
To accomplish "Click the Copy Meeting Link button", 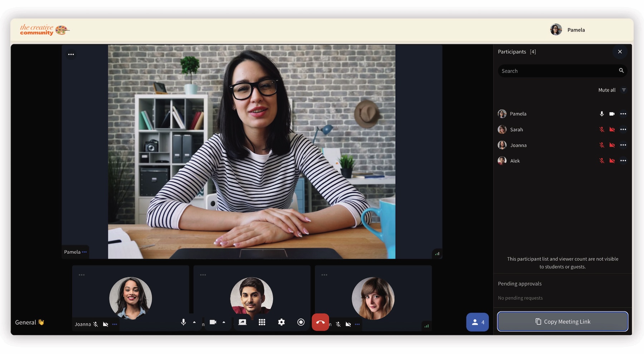I will [562, 321].
